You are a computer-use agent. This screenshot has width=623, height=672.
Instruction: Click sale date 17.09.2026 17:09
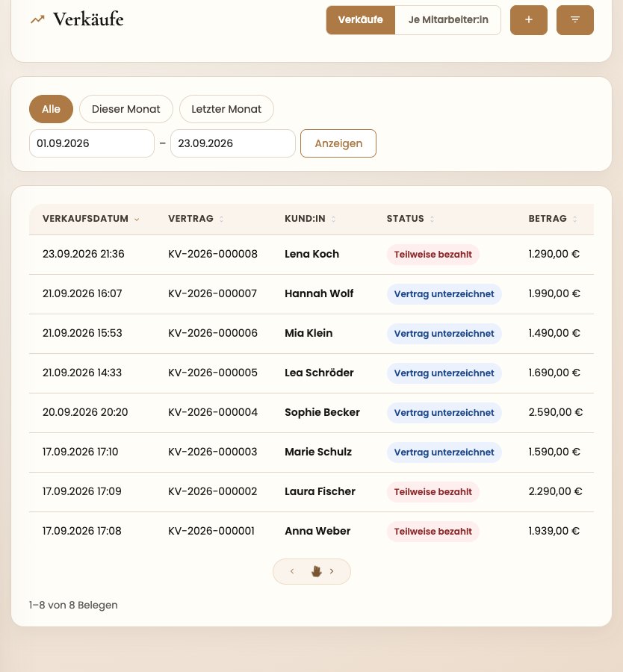82,491
